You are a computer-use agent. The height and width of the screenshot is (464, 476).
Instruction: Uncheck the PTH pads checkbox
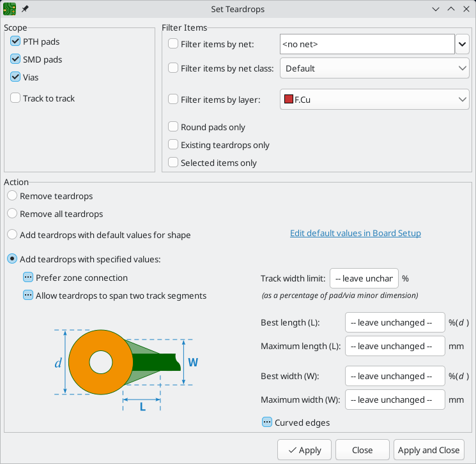pyautogui.click(x=15, y=41)
